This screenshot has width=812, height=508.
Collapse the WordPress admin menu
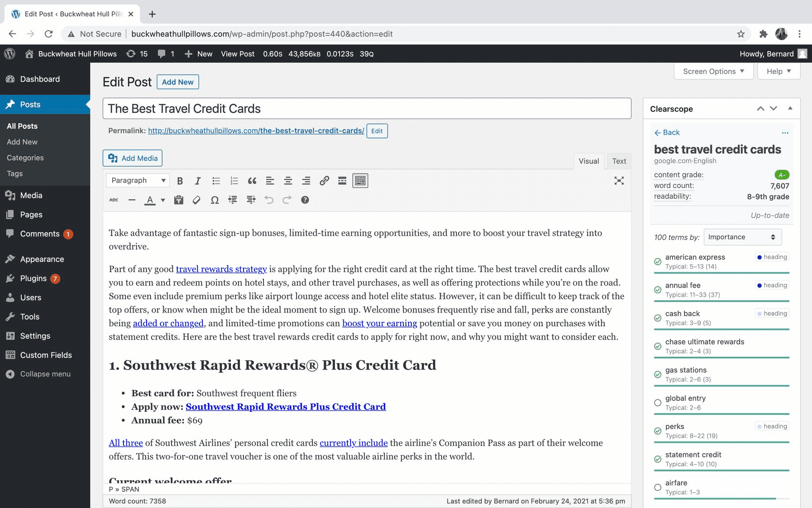45,374
